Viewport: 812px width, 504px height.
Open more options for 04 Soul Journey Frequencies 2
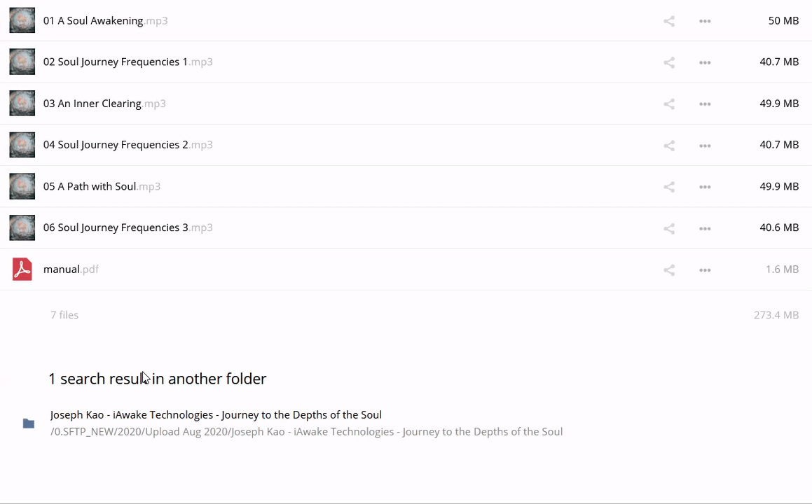[x=705, y=146]
